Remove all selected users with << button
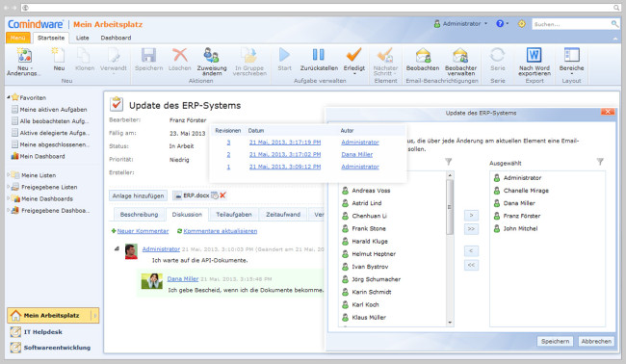The width and height of the screenshot is (626, 364). 471,265
